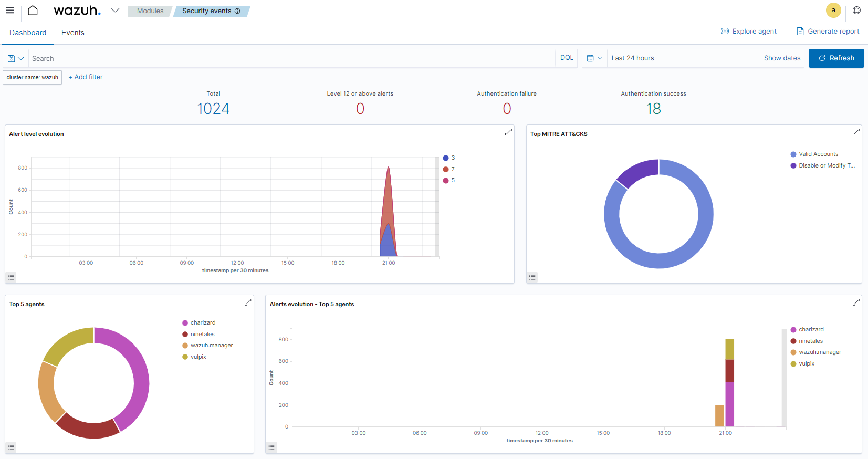
Task: Open the hamburger navigation menu
Action: coord(10,11)
